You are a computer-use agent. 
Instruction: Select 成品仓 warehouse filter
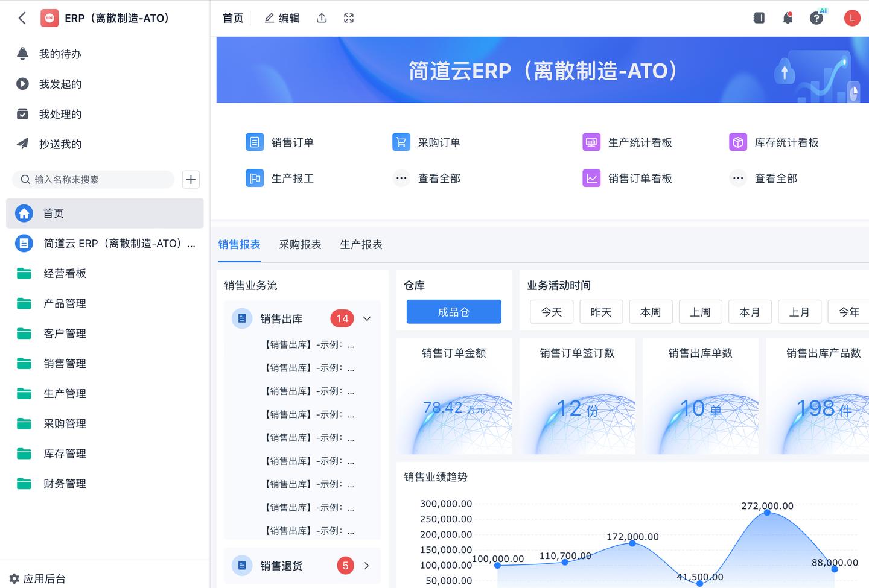tap(454, 312)
